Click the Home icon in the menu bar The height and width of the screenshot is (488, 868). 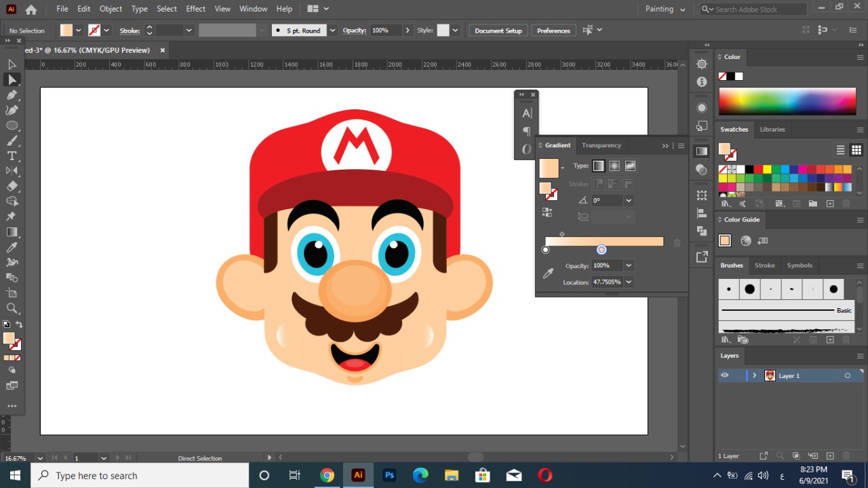[31, 10]
